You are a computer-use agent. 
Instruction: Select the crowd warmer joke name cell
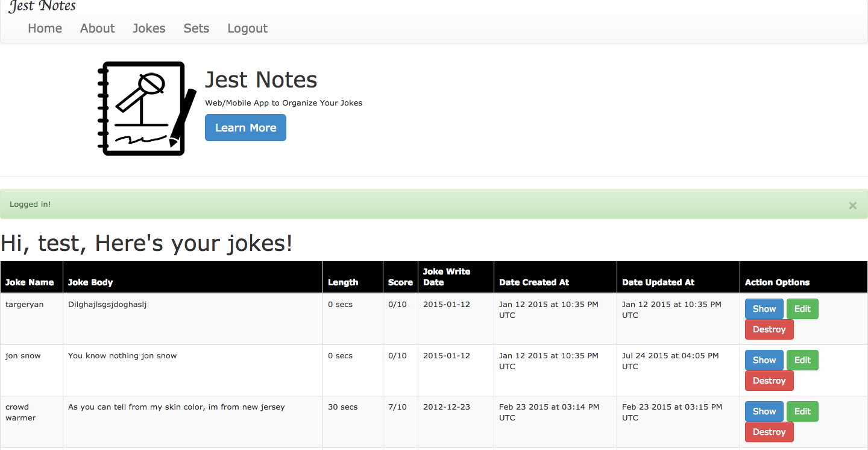[x=31, y=422]
